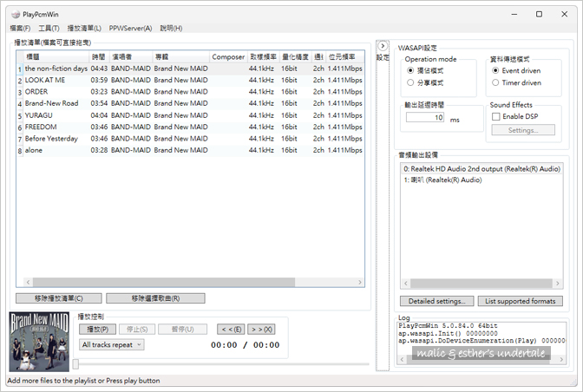Viewport: 583px width, 392px height.
Task: Click the output latency ms input field
Action: click(x=425, y=117)
